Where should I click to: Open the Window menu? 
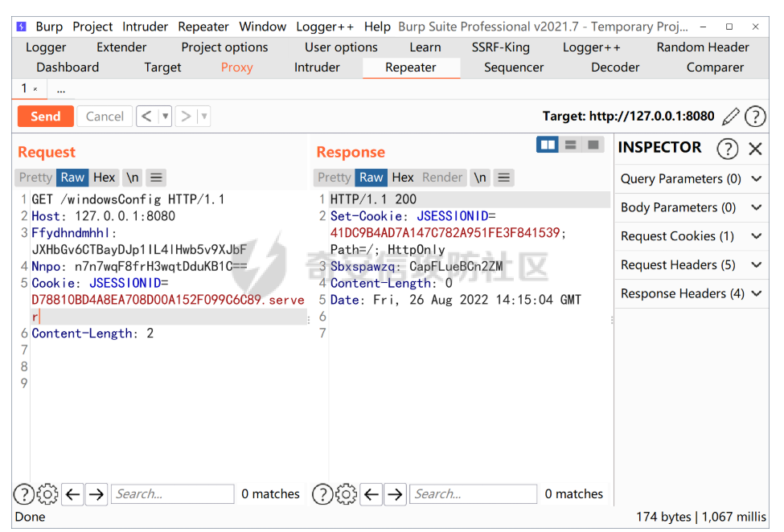262,27
